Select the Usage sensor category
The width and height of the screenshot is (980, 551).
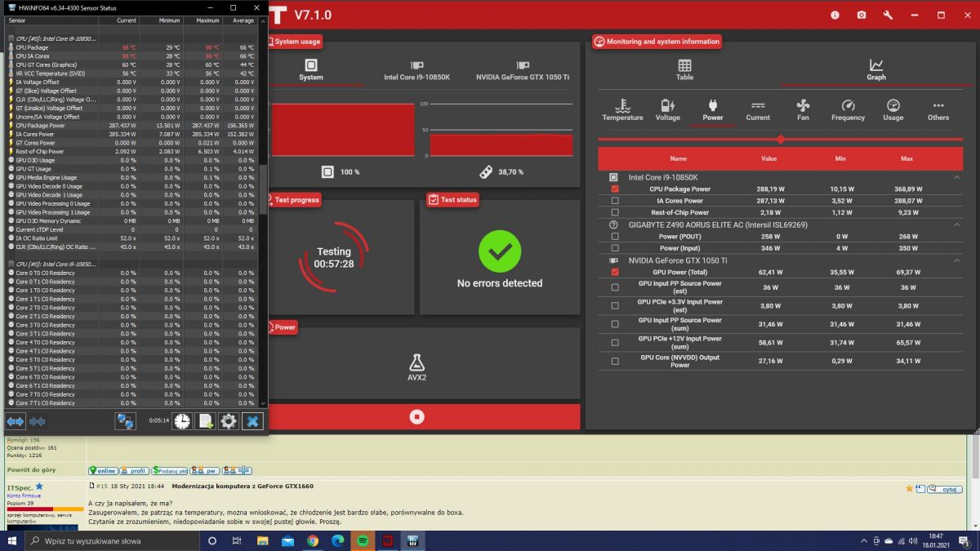[x=893, y=110]
